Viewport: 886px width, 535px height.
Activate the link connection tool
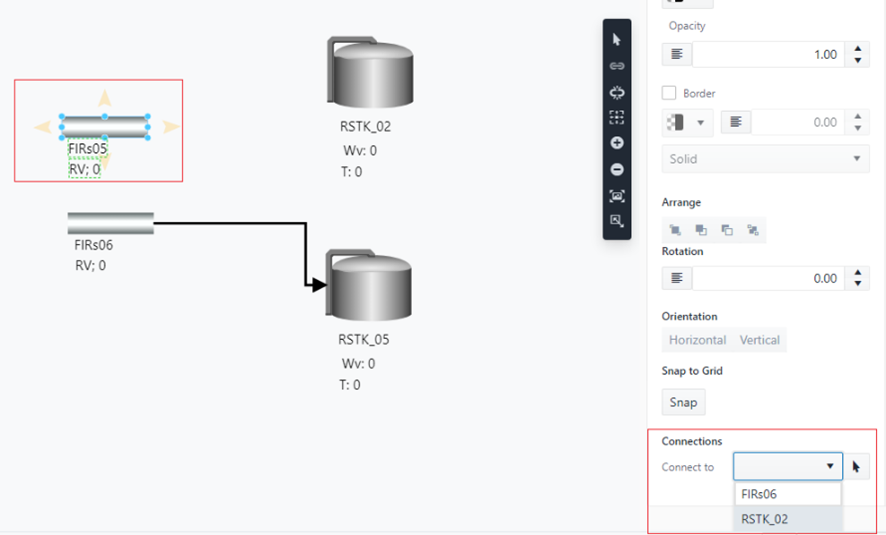click(x=617, y=66)
